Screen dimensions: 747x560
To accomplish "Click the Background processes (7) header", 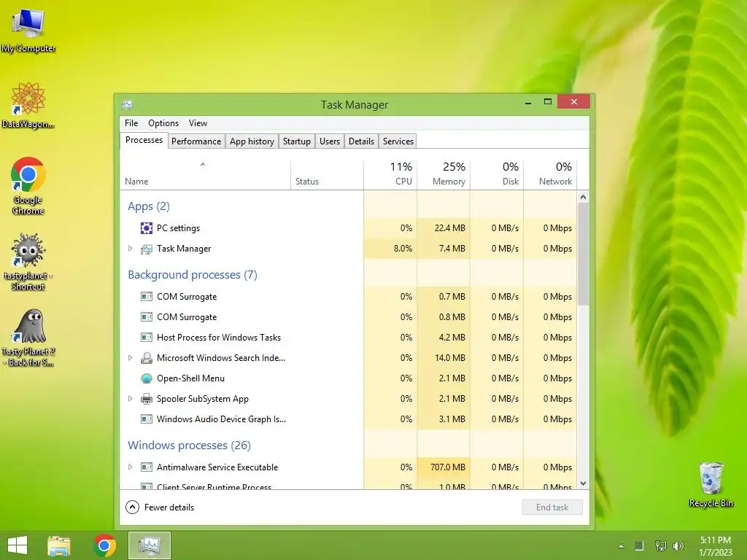I will click(x=193, y=275).
